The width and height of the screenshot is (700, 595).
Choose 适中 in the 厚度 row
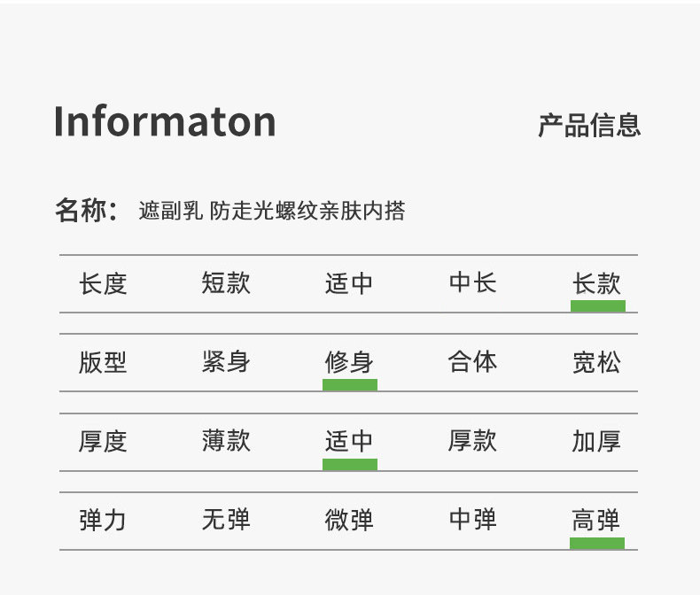(349, 441)
